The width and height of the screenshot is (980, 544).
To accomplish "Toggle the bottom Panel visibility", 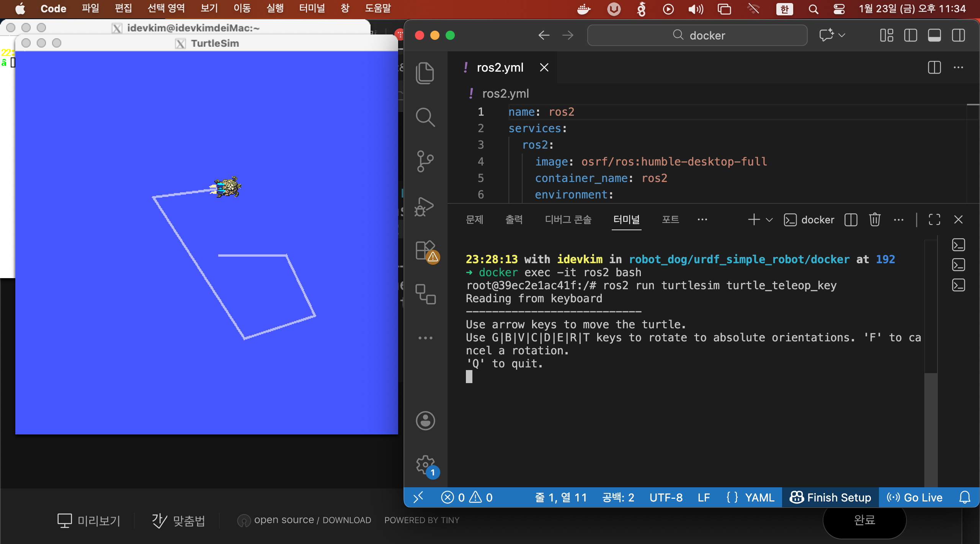I will [x=934, y=35].
